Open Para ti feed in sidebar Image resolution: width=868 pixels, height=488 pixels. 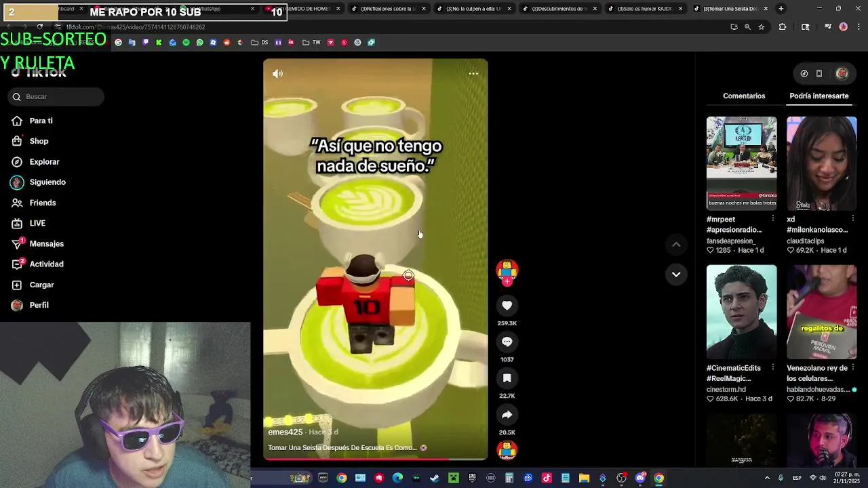pos(41,121)
